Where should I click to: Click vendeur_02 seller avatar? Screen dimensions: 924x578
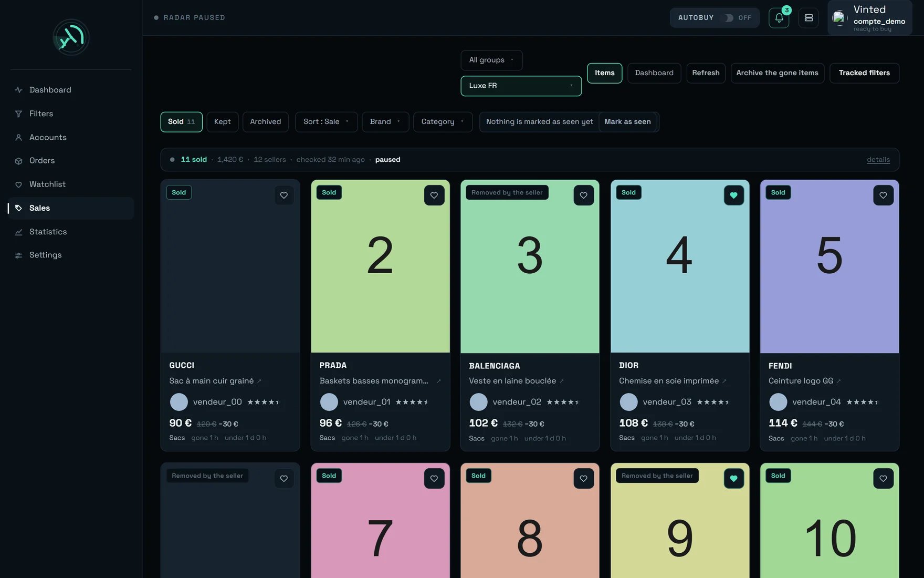click(478, 402)
